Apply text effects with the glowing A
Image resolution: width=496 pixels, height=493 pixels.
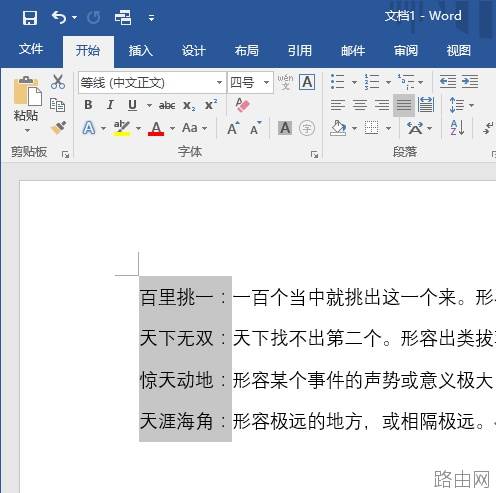tap(89, 128)
